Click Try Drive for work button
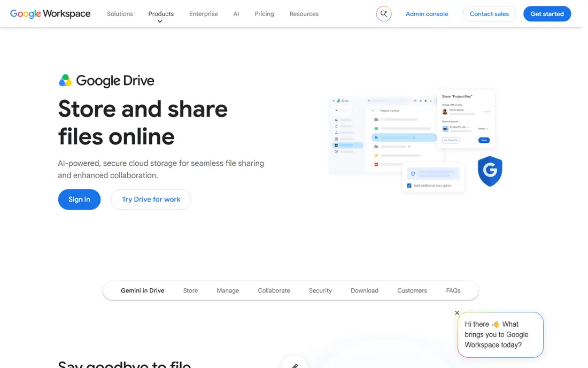 pos(151,199)
